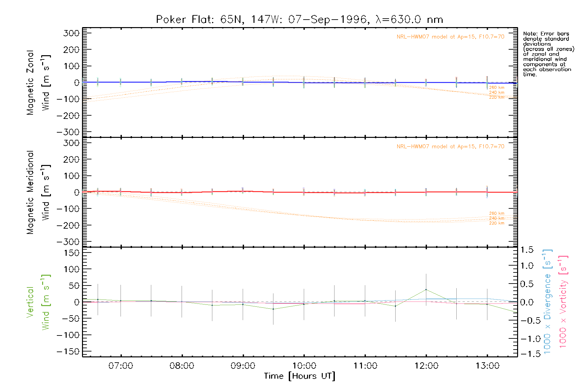Click the vertical wind peak at 12:00

426,290
